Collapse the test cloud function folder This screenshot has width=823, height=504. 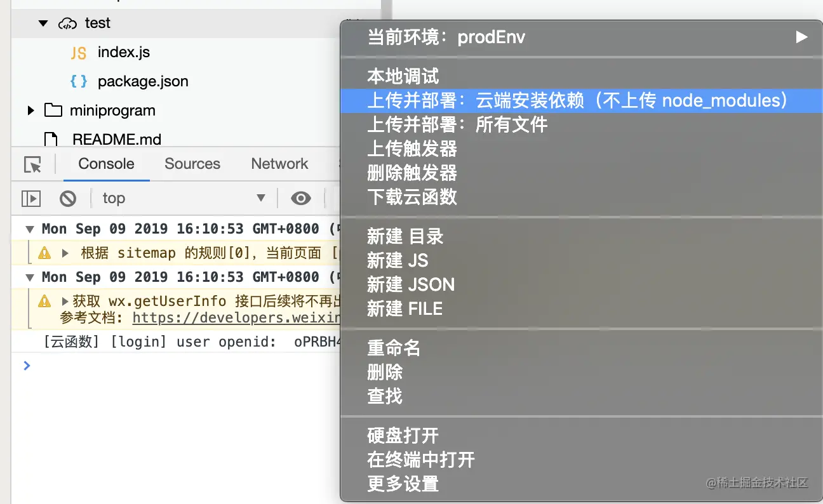click(43, 23)
